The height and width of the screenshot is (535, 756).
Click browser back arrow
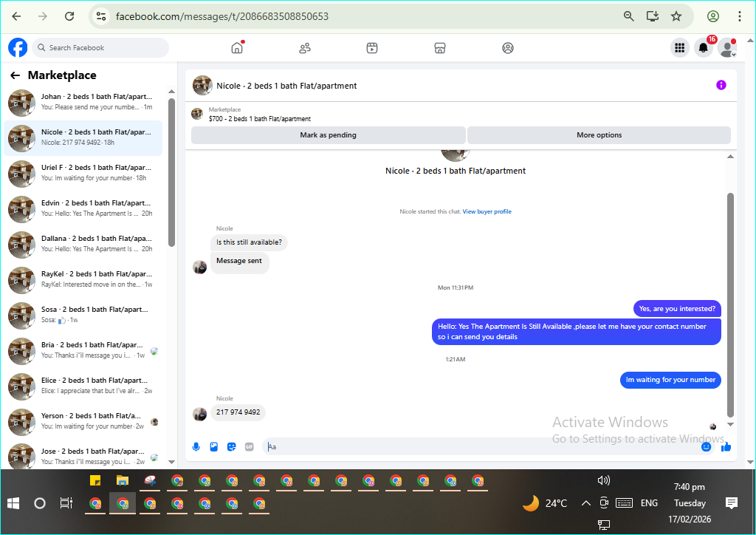click(x=16, y=16)
